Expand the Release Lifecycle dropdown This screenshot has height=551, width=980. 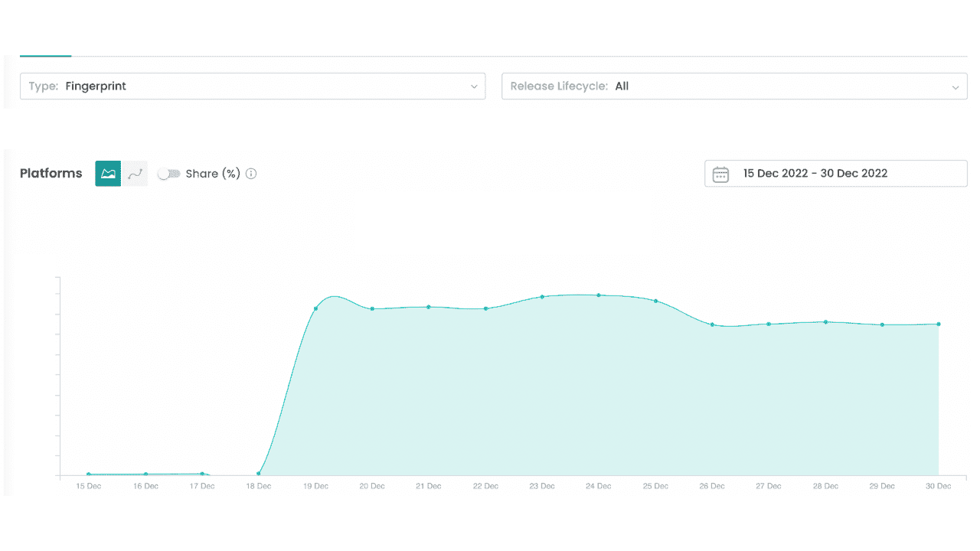[733, 86]
